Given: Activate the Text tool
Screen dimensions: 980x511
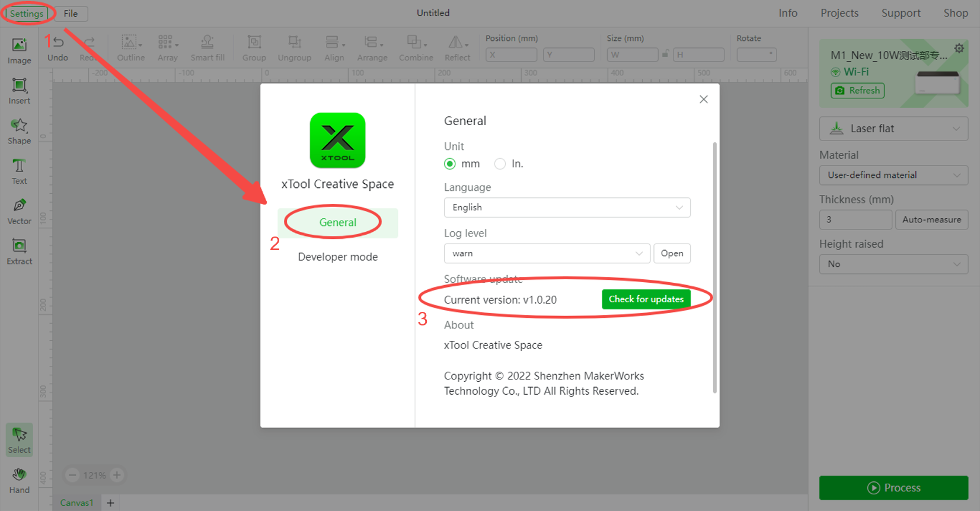Looking at the screenshot, I should [x=19, y=172].
